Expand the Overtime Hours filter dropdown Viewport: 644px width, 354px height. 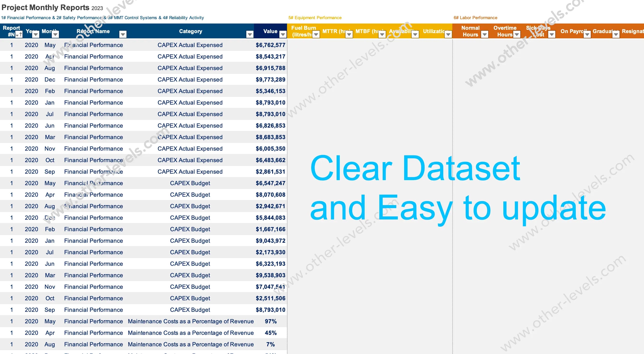517,35
